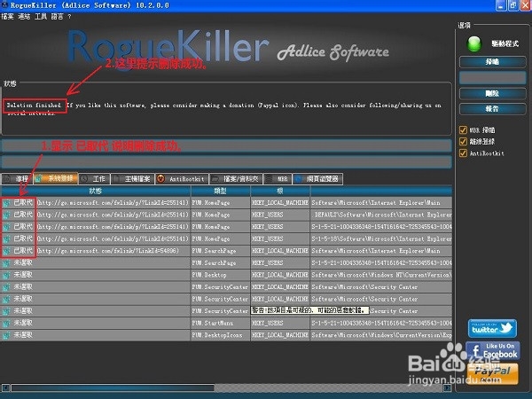Screen dimensions: 532x399
Task: Open the 工具 menu
Action: tap(41, 16)
